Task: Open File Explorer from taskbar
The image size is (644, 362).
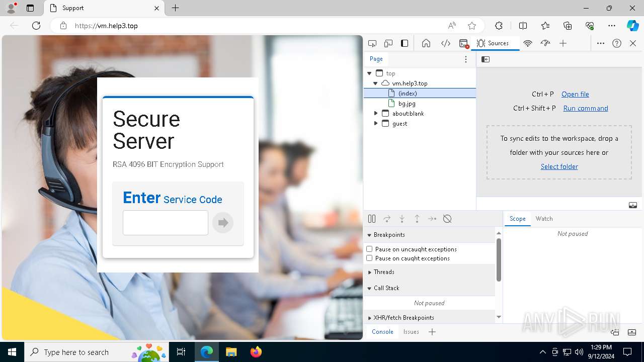Action: 231,352
